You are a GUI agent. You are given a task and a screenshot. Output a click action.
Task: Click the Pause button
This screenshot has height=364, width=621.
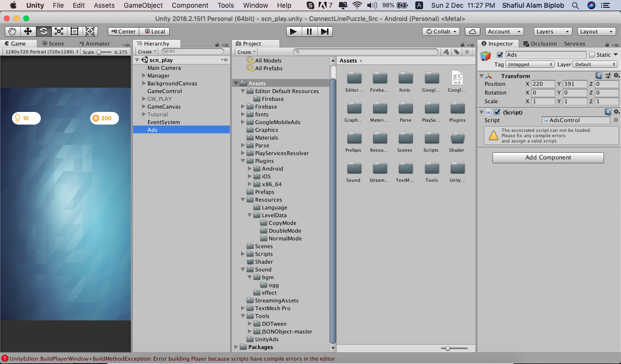[309, 32]
